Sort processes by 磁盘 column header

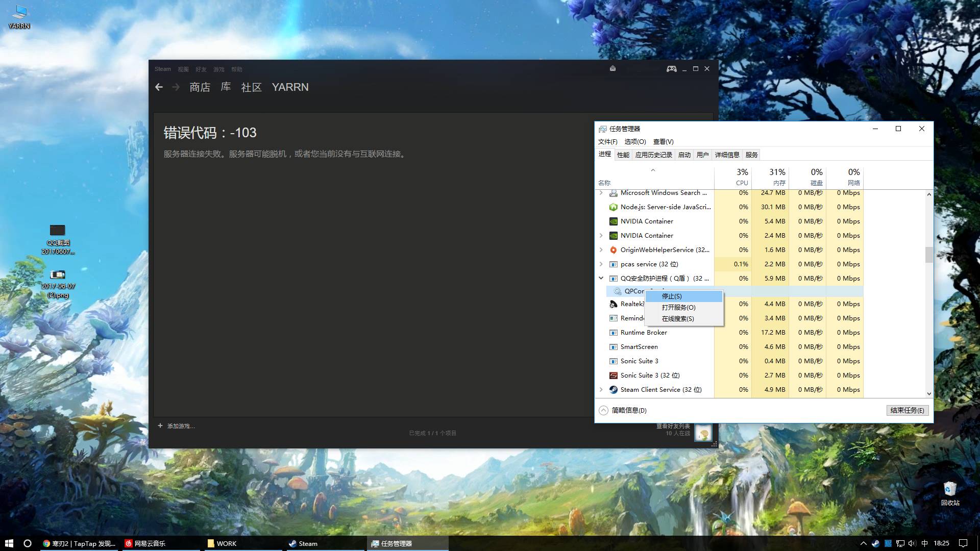coord(807,177)
